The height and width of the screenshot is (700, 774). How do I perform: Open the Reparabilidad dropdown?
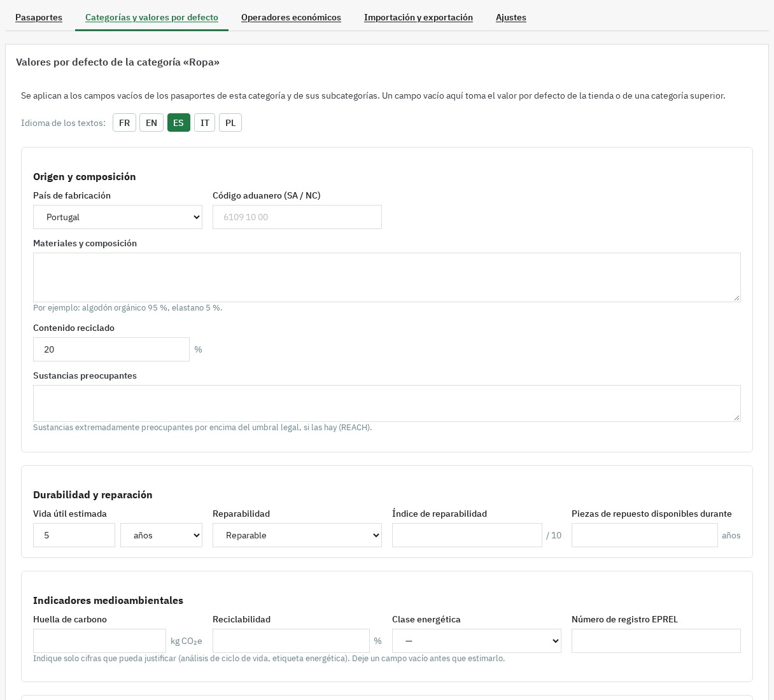click(x=297, y=535)
